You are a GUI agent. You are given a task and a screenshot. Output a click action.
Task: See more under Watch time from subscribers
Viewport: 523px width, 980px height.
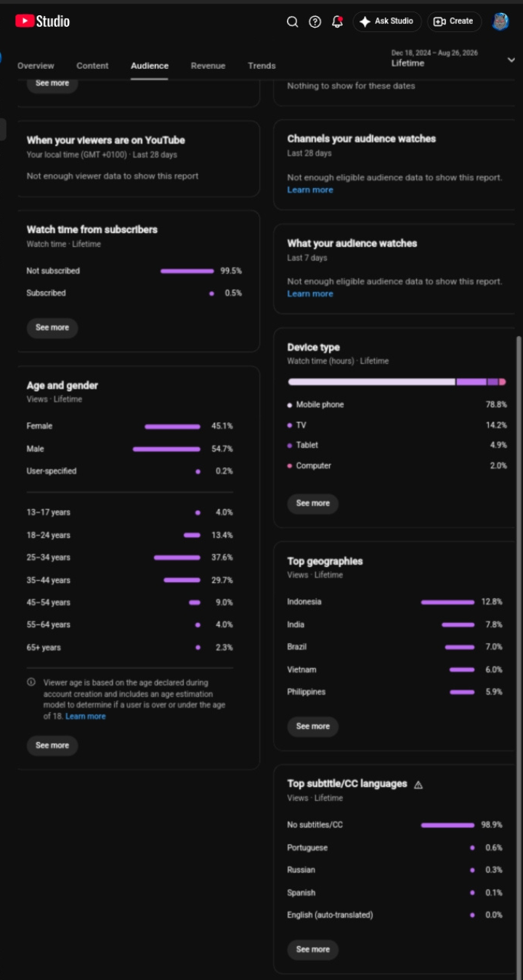click(52, 327)
